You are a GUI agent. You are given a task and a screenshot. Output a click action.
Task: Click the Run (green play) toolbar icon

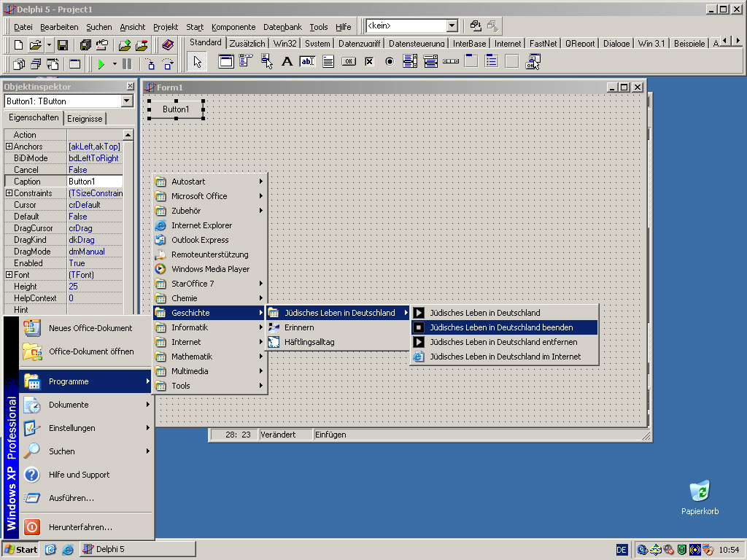[x=101, y=64]
